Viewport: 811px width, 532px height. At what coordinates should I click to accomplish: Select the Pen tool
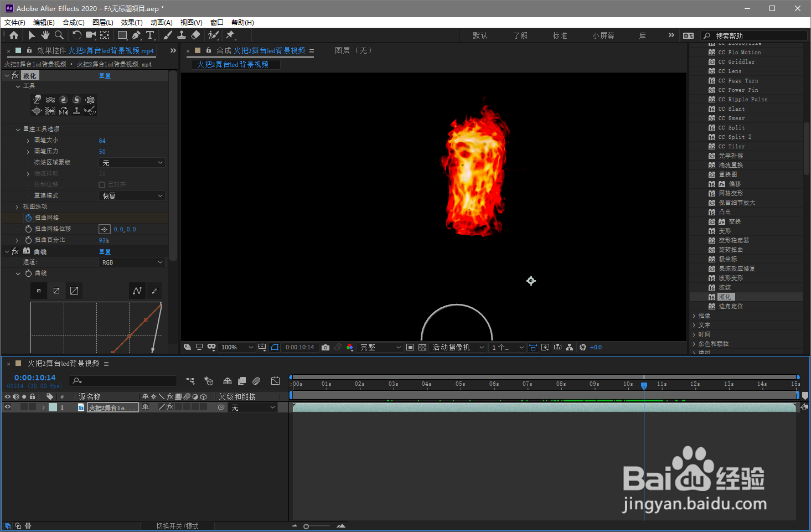(136, 35)
